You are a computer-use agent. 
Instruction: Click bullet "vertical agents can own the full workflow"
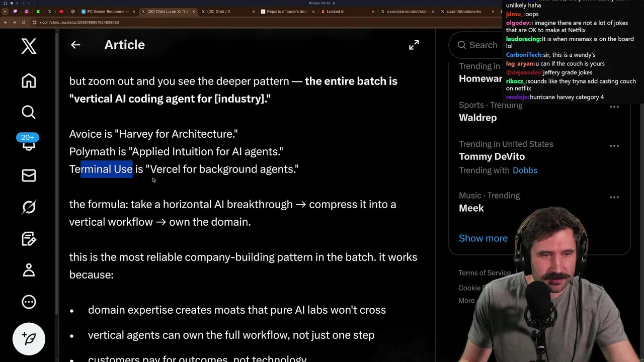231,335
